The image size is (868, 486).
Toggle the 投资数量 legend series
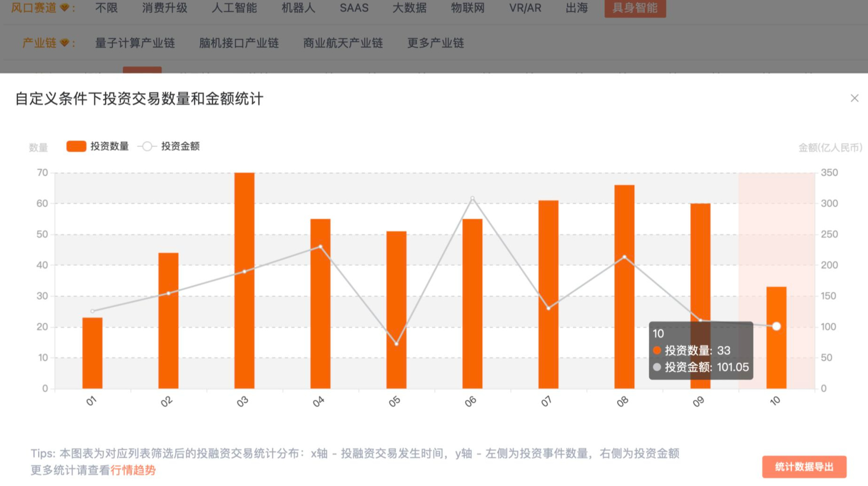98,146
